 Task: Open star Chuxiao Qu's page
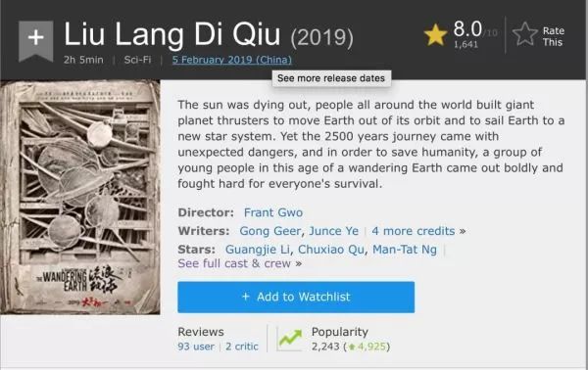pos(331,250)
